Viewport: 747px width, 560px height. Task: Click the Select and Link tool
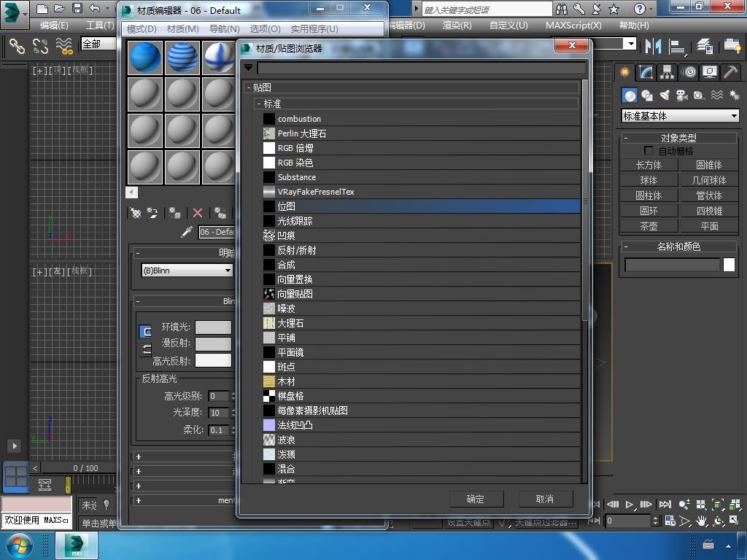[x=18, y=46]
